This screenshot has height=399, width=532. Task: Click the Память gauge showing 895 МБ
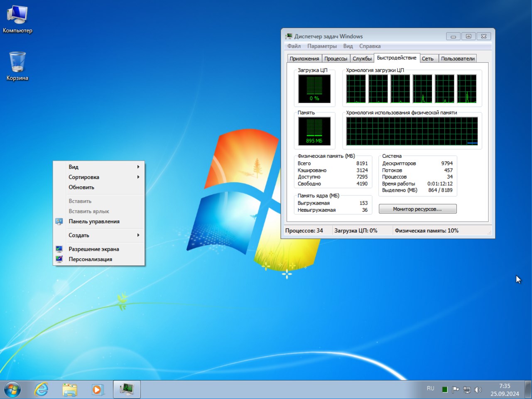point(314,131)
